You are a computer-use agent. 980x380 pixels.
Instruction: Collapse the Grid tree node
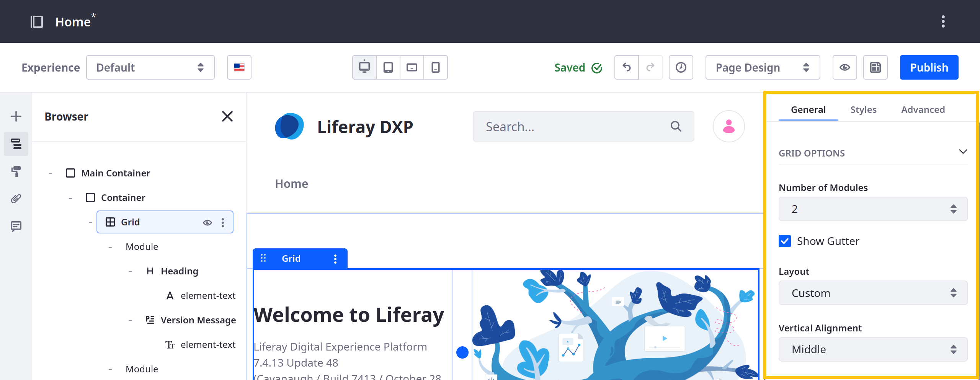click(90, 223)
